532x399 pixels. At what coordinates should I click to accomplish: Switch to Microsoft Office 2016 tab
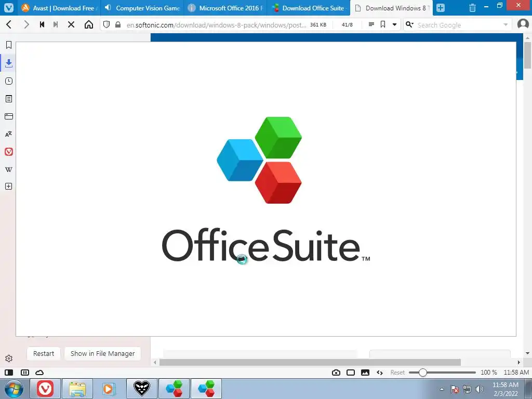[x=225, y=8]
